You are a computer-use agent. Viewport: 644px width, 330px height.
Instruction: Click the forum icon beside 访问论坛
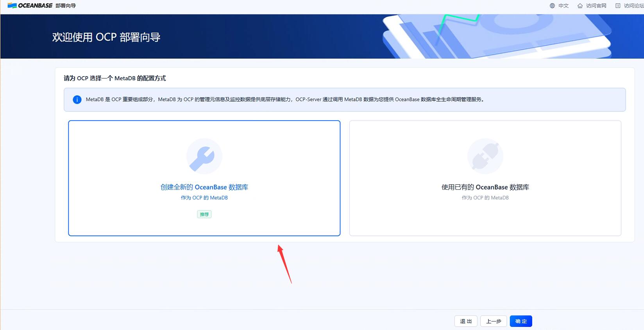pyautogui.click(x=618, y=6)
